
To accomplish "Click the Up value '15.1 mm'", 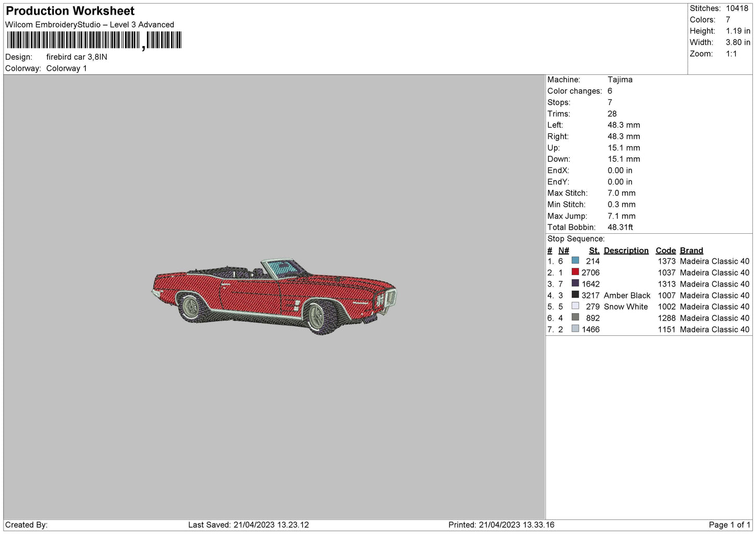I will pyautogui.click(x=624, y=148).
